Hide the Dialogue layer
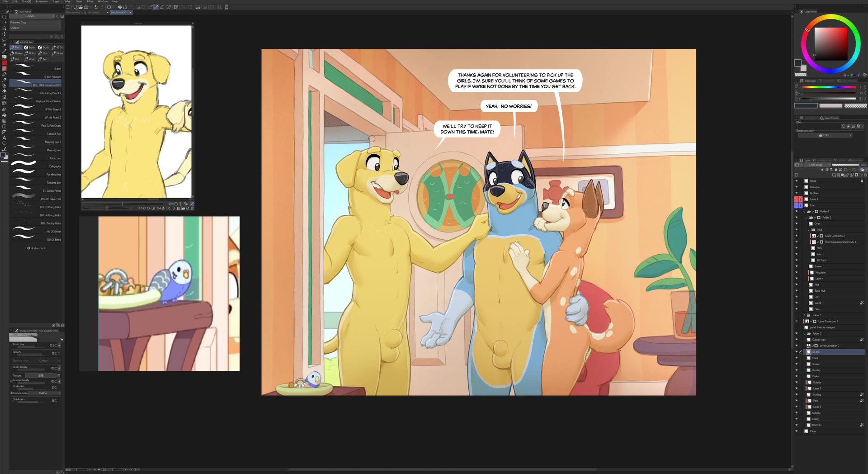 coord(797,187)
